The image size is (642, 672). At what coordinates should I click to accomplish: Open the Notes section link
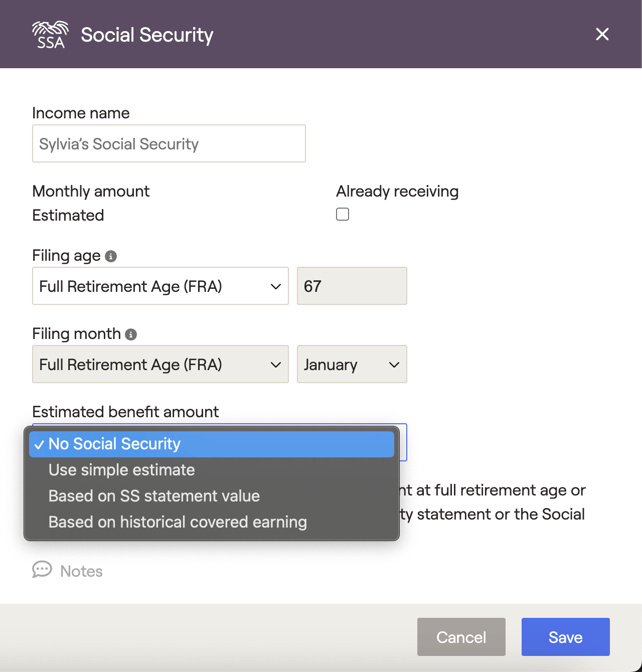81,571
